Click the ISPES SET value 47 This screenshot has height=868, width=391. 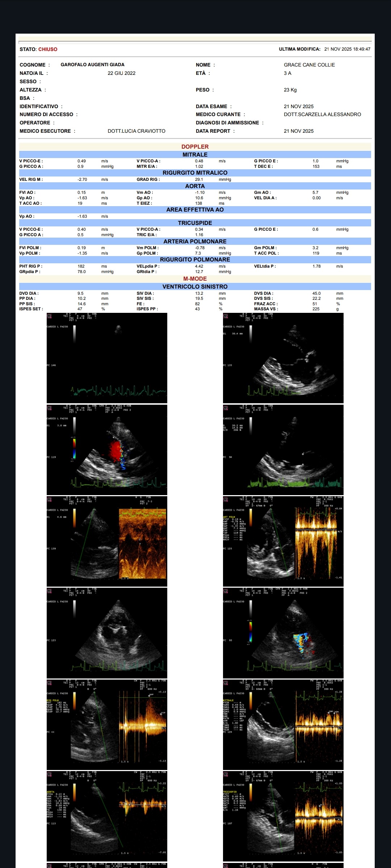[80, 309]
